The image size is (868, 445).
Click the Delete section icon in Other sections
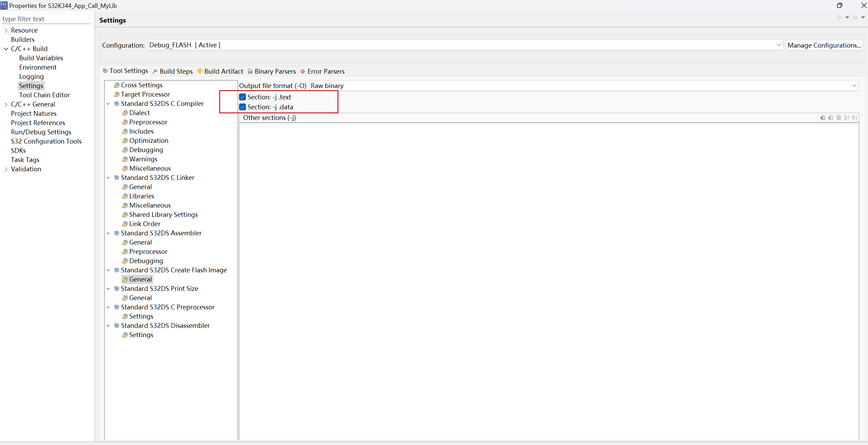831,118
